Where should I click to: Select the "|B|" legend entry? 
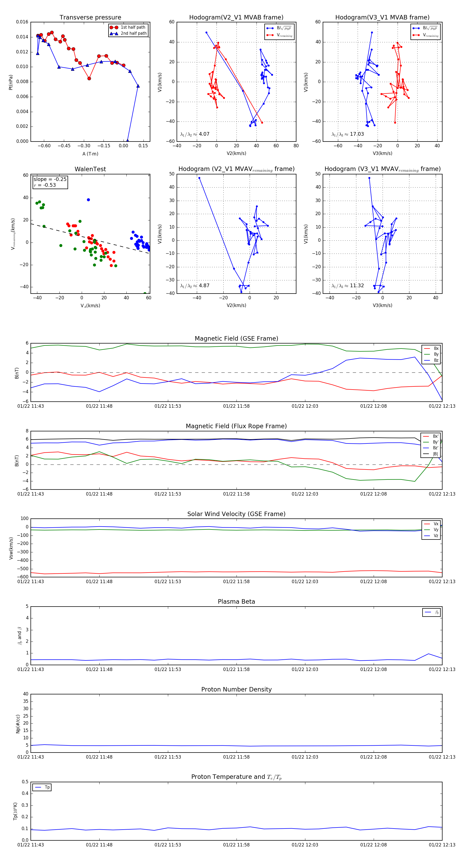(431, 454)
